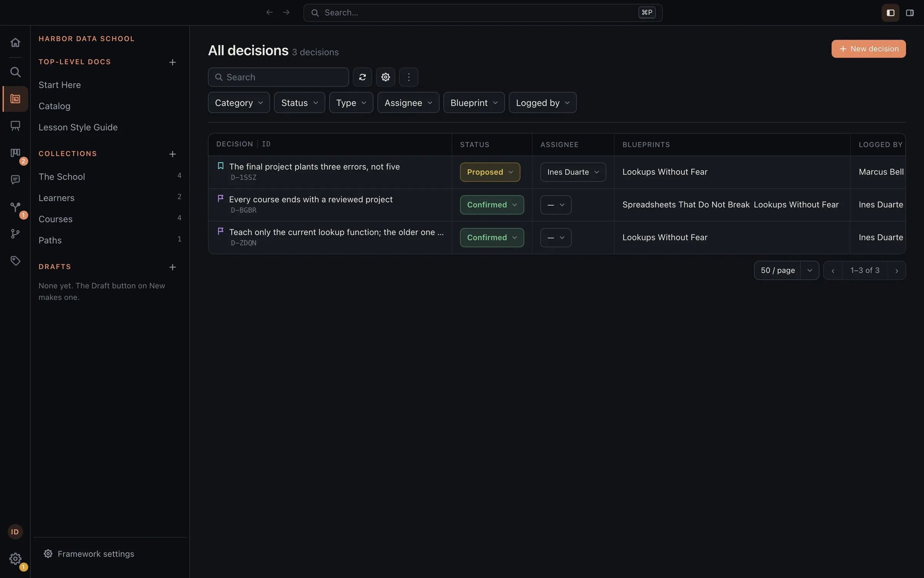Add a new top-level doc with plus
The height and width of the screenshot is (578, 924).
(x=172, y=62)
